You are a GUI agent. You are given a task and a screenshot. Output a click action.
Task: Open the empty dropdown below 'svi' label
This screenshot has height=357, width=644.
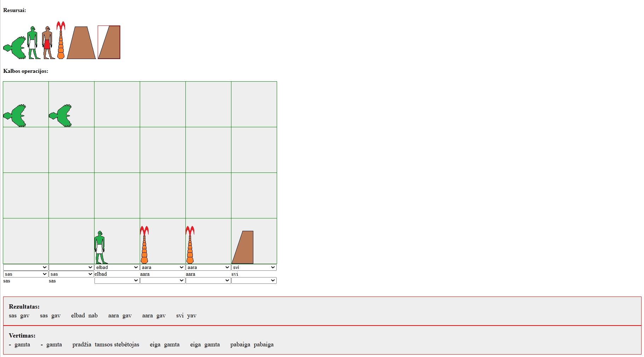(x=254, y=280)
